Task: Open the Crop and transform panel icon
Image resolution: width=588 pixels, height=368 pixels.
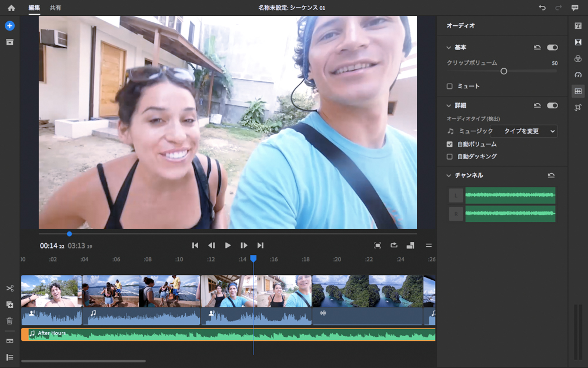Action: point(578,107)
